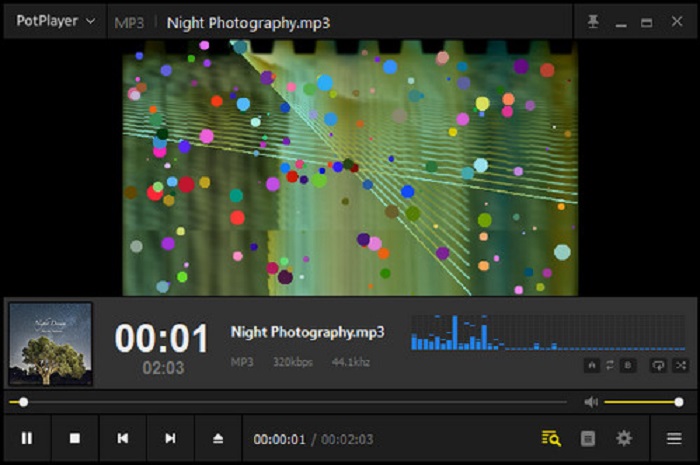This screenshot has width=700, height=465.
Task: Click the eject/open file icon
Action: (x=219, y=438)
